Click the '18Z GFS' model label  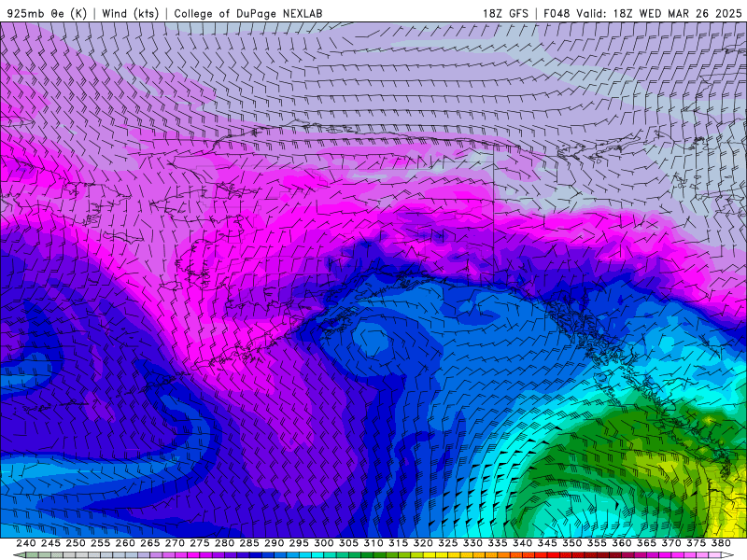point(505,13)
